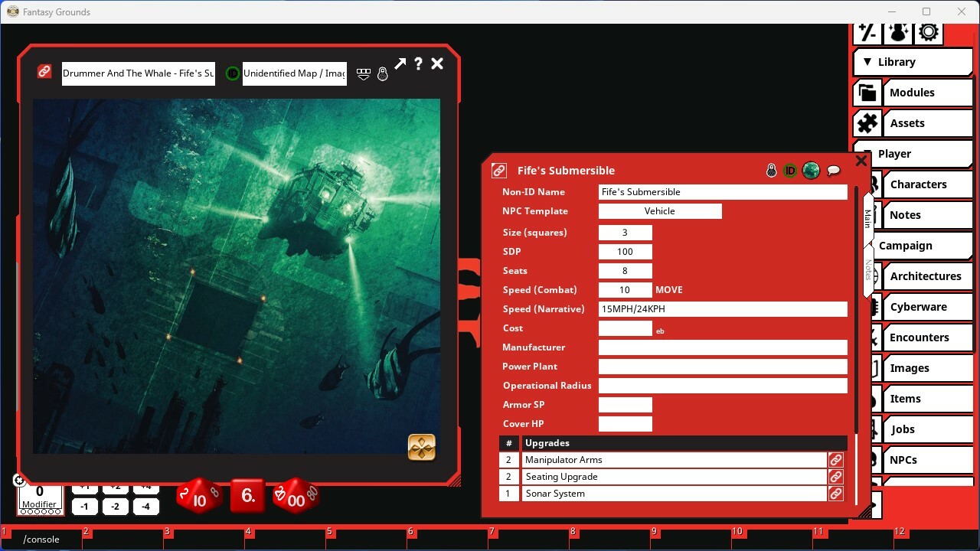The image size is (980, 551).
Task: Click the chat bubble icon on Fife's Submersible window
Action: point(834,170)
